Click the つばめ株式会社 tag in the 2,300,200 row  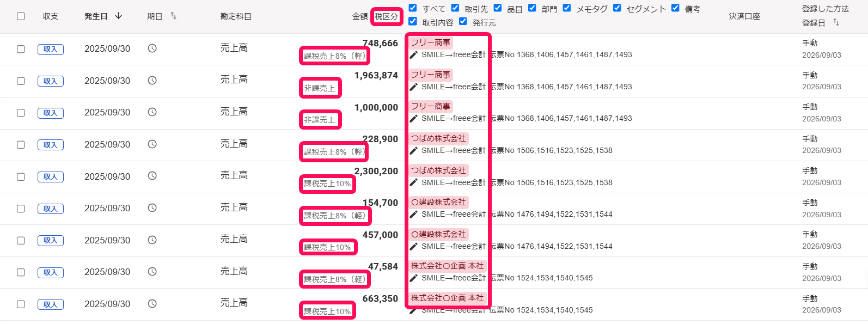point(438,170)
